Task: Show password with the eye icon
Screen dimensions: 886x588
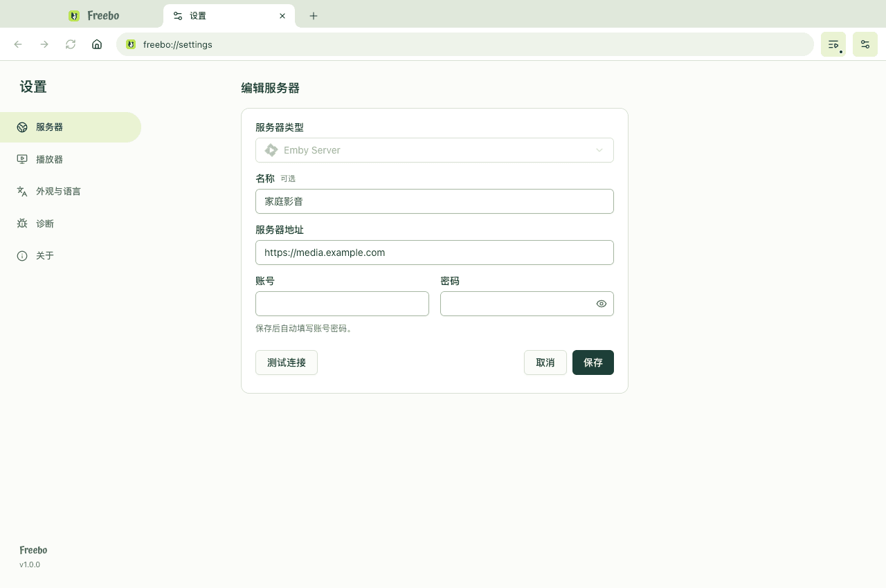Action: 602,304
